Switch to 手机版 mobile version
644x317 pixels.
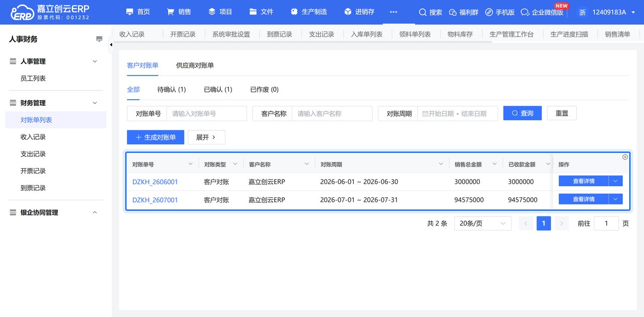click(500, 12)
